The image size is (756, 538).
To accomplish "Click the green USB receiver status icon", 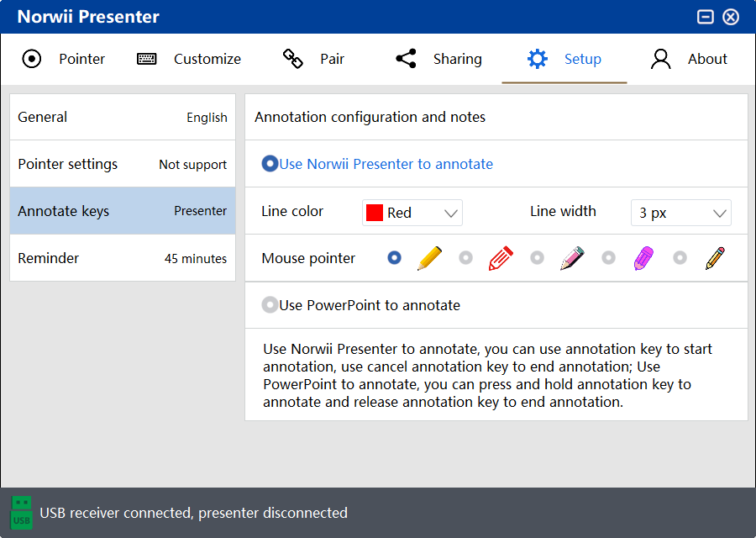I will [21, 513].
